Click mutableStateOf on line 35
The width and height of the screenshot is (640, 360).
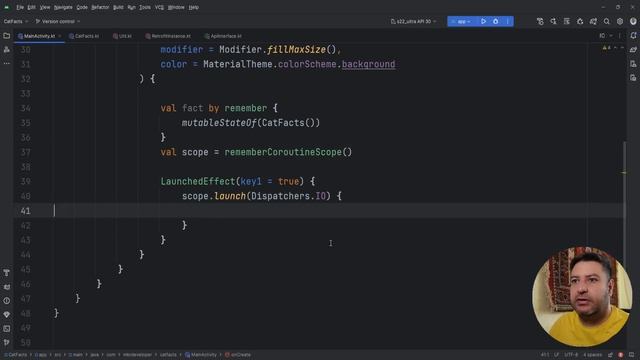[x=219, y=123]
